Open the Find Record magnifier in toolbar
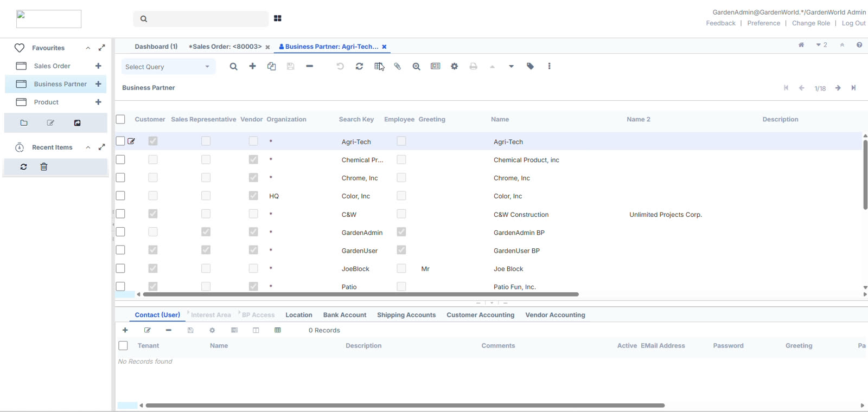The width and height of the screenshot is (868, 412). [x=233, y=66]
